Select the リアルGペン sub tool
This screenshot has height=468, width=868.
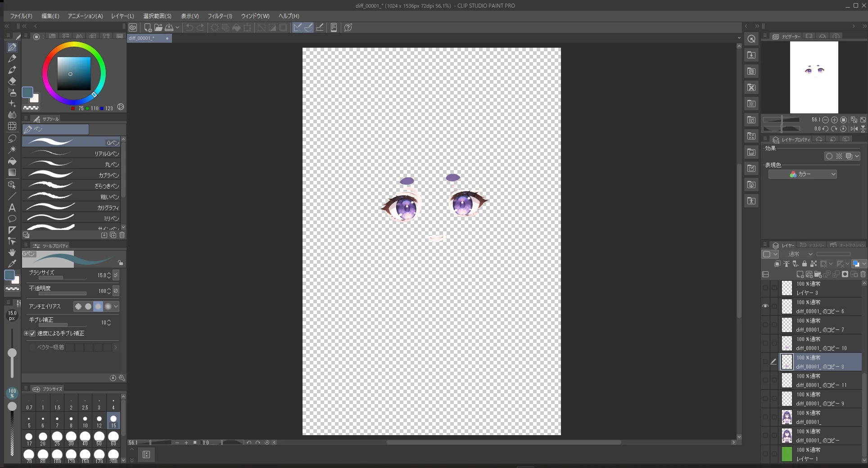pyautogui.click(x=71, y=153)
